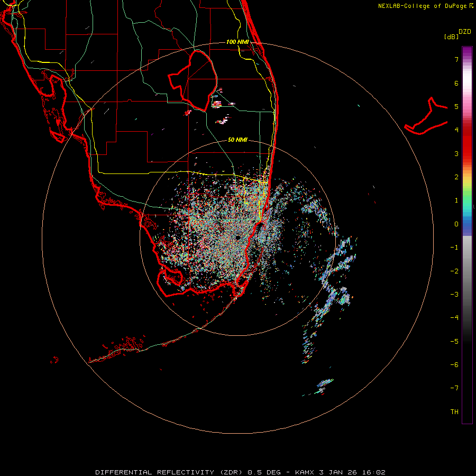Click the 0 value on color scale
Image resolution: width=476 pixels, height=476 pixels.
point(456,224)
